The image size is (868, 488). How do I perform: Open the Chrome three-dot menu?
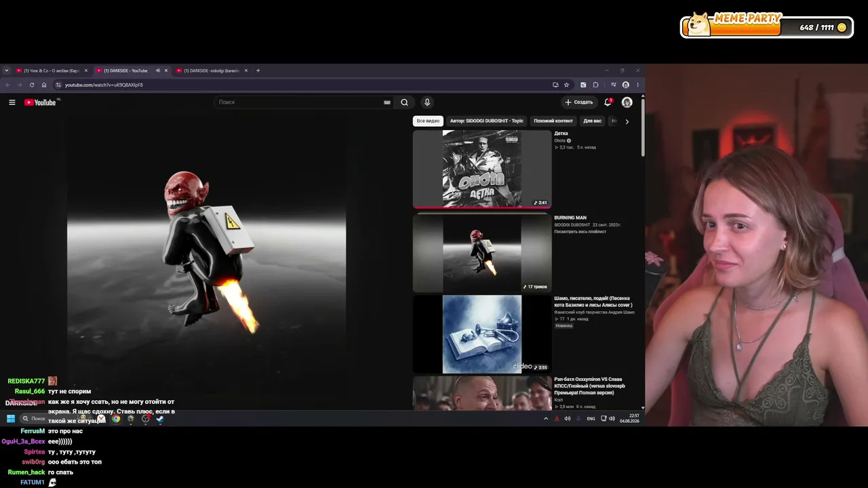click(637, 85)
